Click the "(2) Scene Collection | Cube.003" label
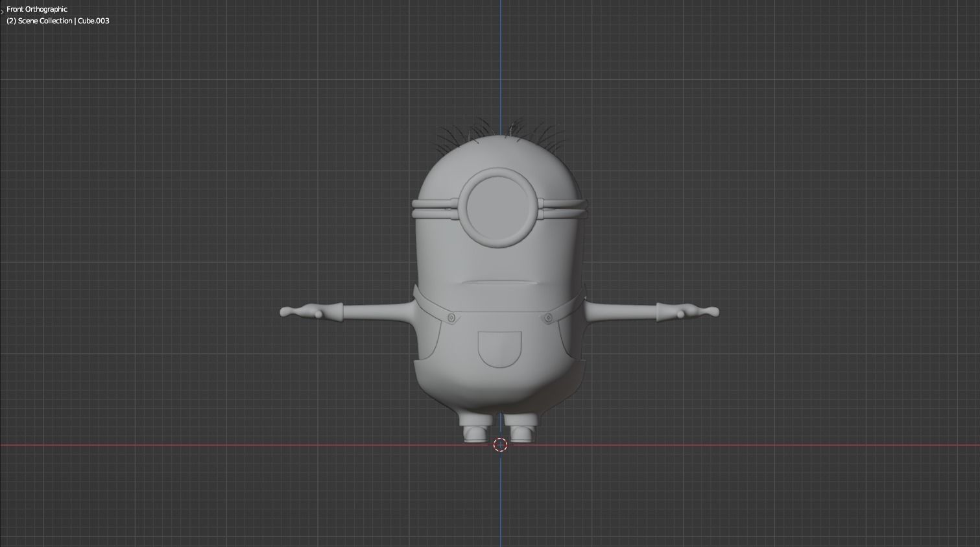Viewport: 980px width, 547px height. [x=58, y=21]
